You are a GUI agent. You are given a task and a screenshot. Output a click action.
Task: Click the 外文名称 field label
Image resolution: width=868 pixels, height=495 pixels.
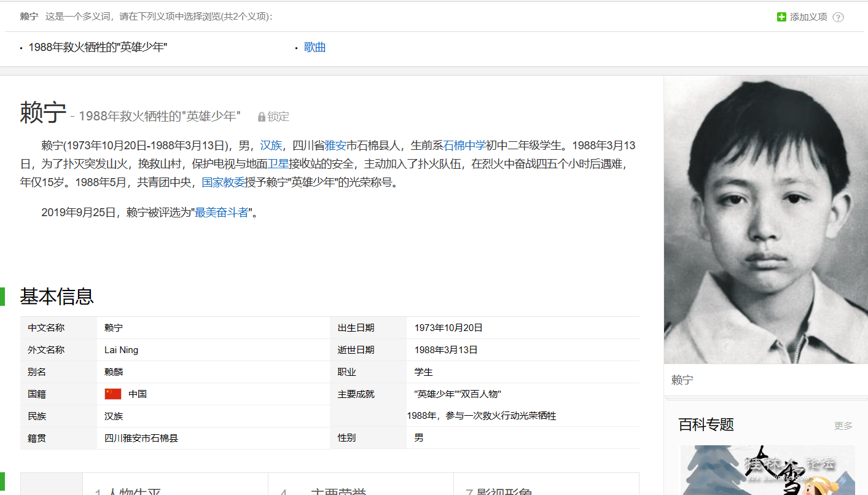[46, 350]
